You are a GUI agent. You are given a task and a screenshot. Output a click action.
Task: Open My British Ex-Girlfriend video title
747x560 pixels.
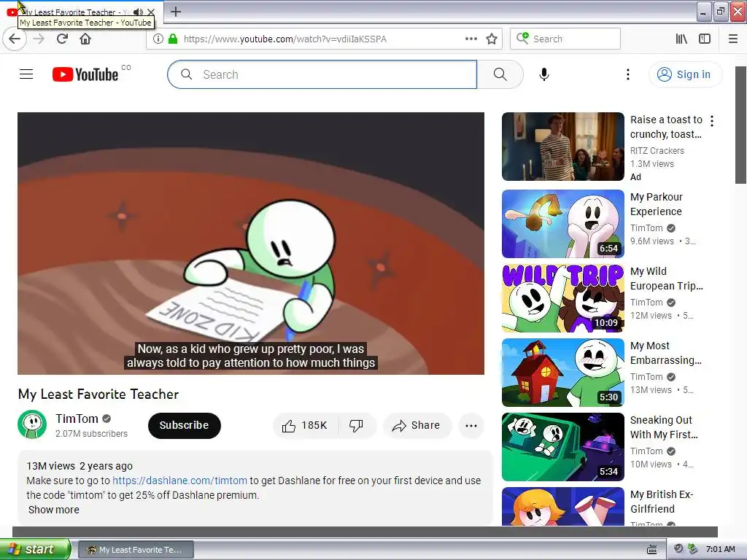[x=662, y=502]
